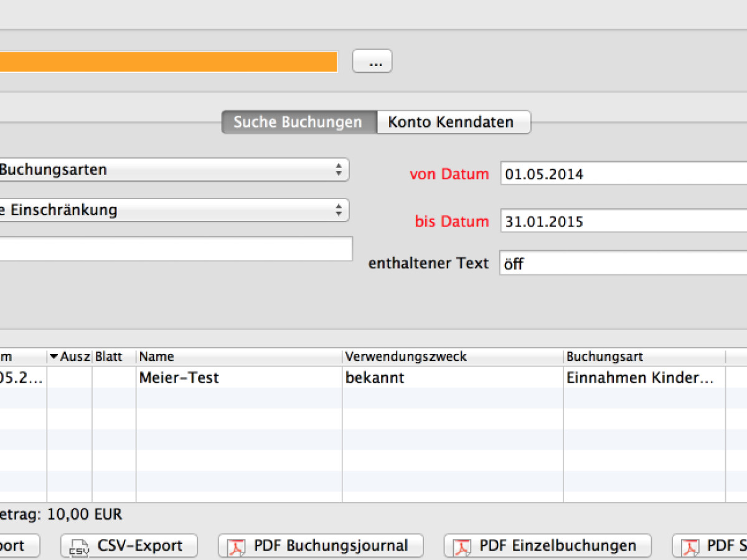This screenshot has height=560, width=747.
Task: Click the PDF Buchungsjournal button
Action: (321, 546)
